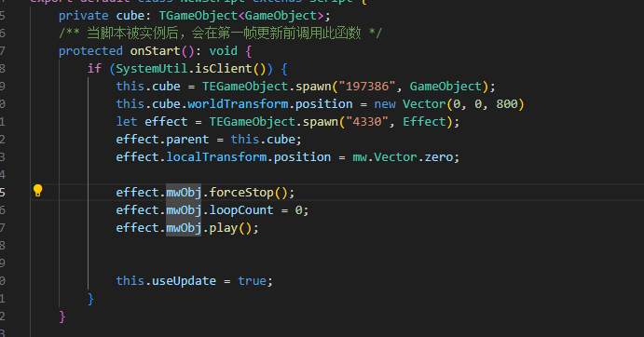This screenshot has width=644, height=337.
Task: Click the "4330" string literal
Action: pos(367,122)
